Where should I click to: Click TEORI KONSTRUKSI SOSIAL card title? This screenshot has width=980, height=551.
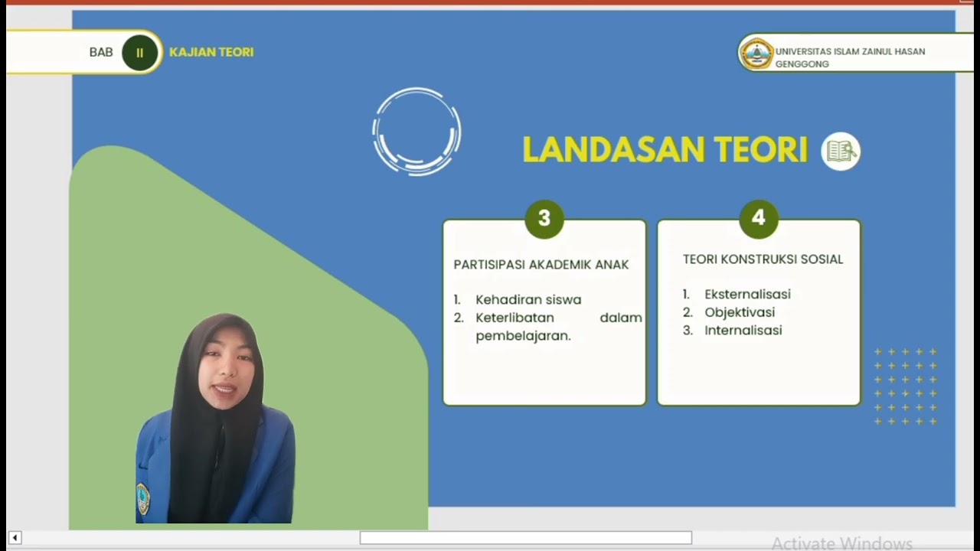pos(763,259)
